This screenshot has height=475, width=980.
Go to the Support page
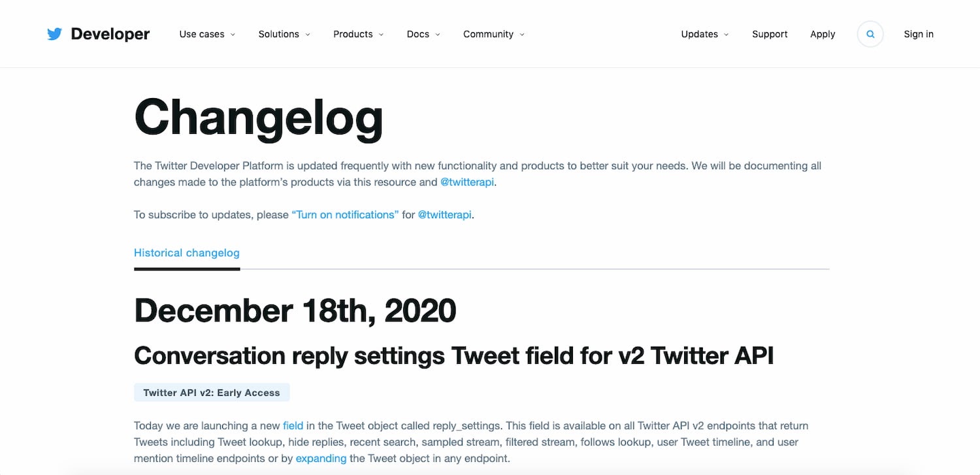[770, 34]
